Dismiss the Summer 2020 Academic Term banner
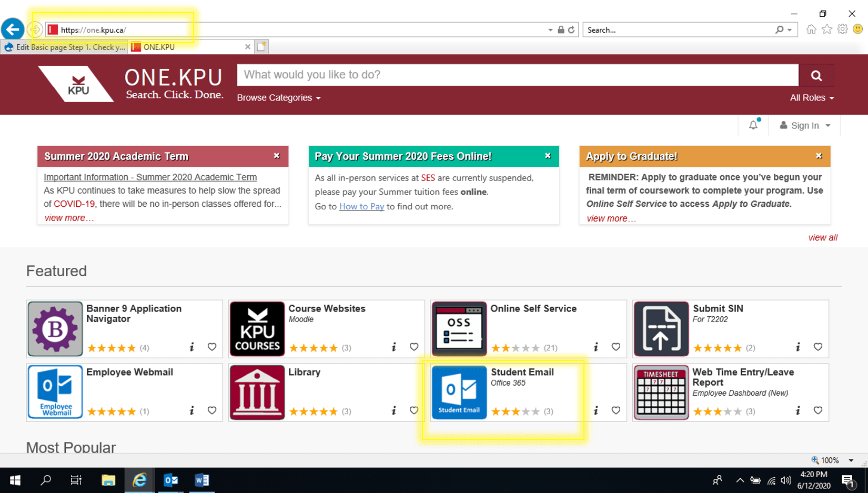 point(277,155)
